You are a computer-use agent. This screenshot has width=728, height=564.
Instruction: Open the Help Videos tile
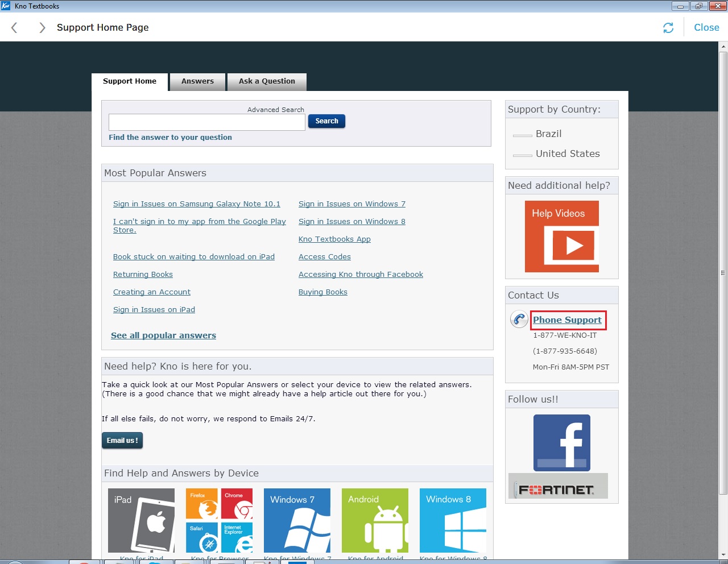pos(562,237)
